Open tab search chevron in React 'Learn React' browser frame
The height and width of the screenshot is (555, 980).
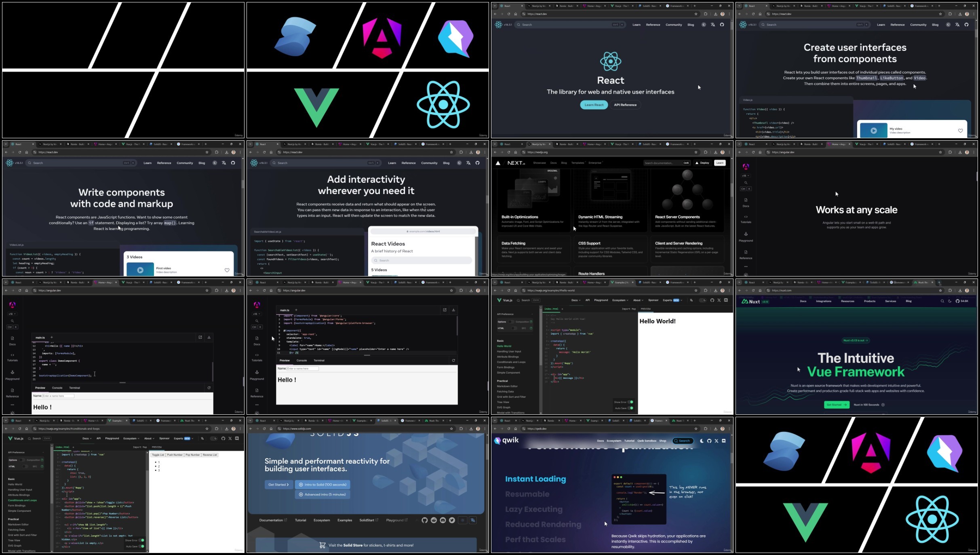[x=495, y=6]
